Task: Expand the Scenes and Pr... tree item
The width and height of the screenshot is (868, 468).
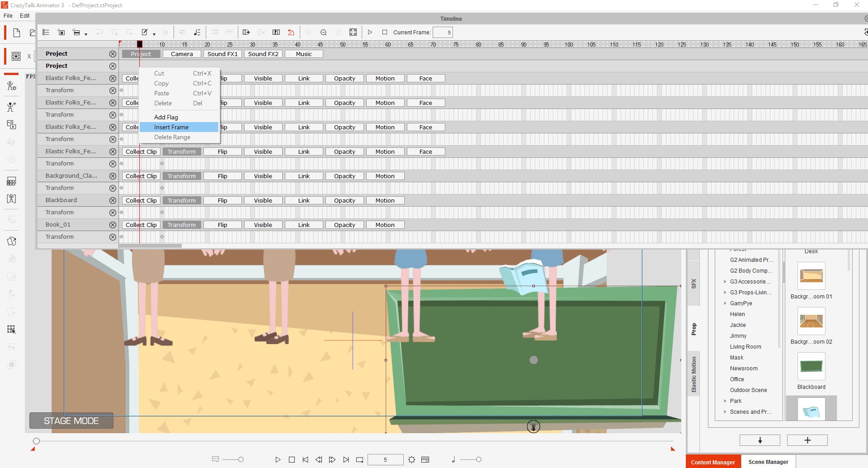Action: pyautogui.click(x=725, y=412)
